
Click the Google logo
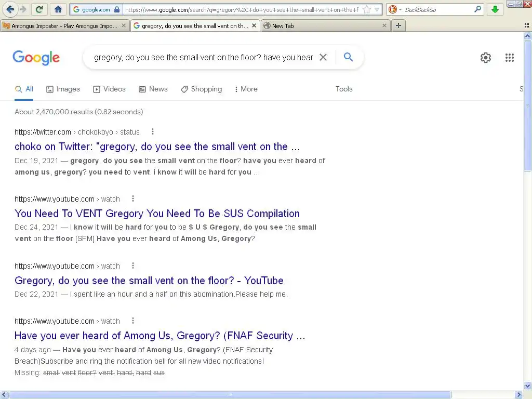36,58
